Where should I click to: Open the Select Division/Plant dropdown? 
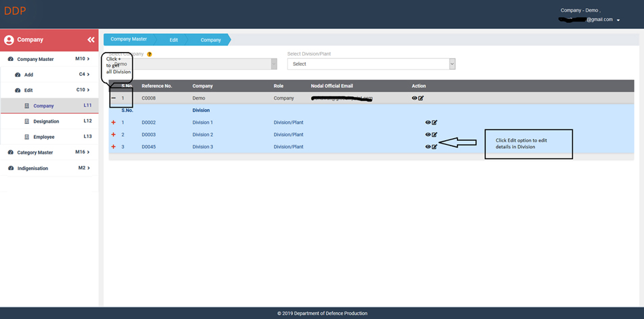371,64
